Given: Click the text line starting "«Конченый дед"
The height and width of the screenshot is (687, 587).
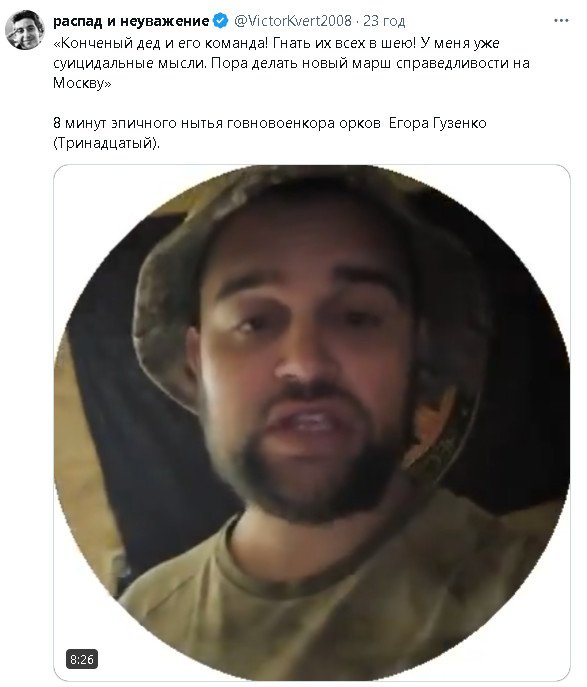Looking at the screenshot, I should (276, 43).
